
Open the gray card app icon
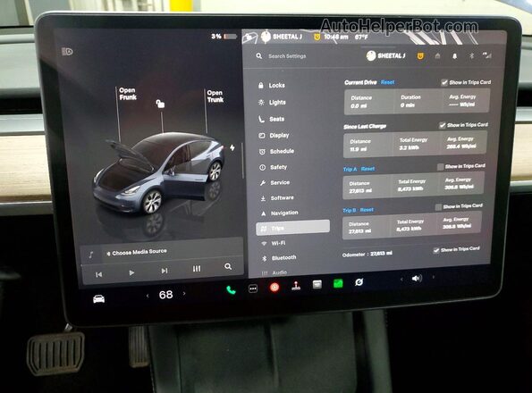317,284
